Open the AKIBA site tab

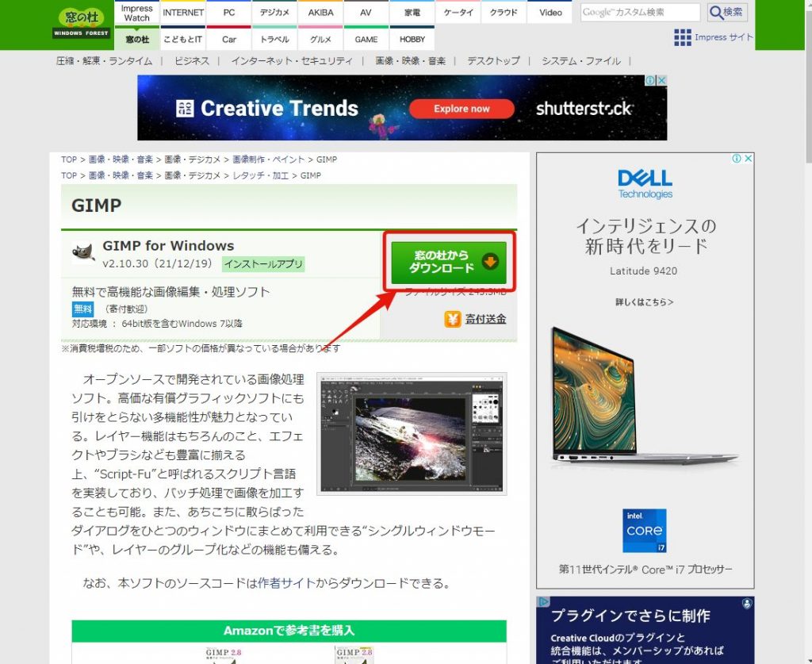(x=320, y=13)
